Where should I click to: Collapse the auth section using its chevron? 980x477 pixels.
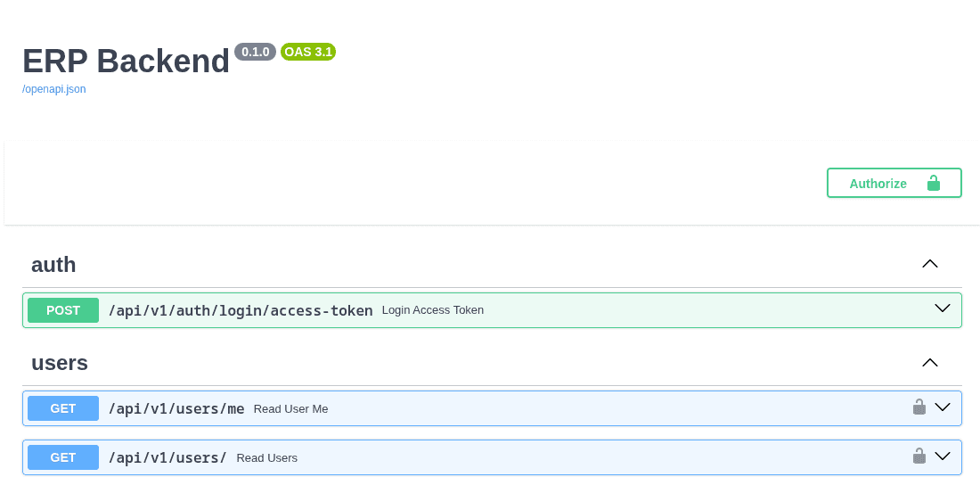[x=930, y=264]
